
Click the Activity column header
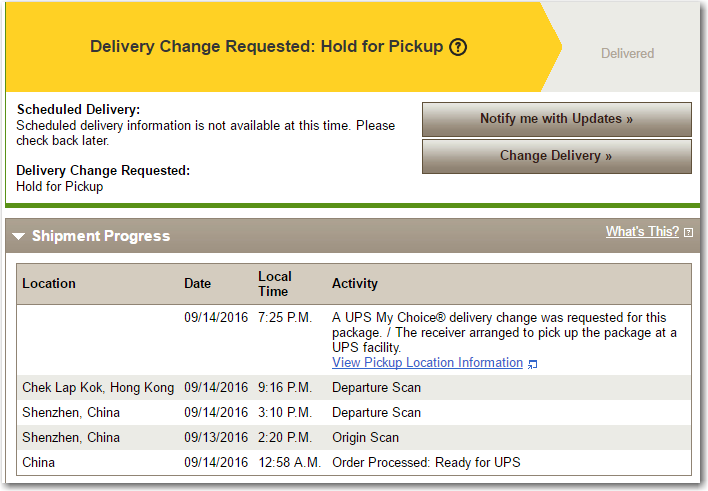354,284
